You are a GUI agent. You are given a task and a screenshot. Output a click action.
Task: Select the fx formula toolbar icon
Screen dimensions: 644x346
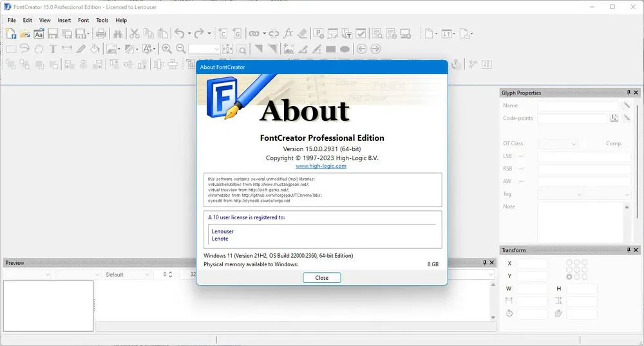pos(289,33)
